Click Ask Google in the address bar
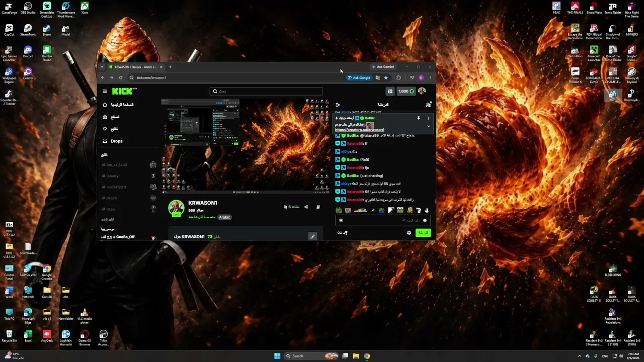 [x=359, y=78]
